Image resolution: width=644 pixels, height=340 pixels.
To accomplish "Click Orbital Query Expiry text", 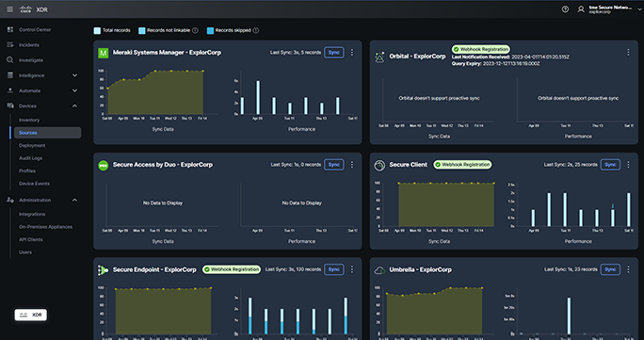I will coord(495,64).
